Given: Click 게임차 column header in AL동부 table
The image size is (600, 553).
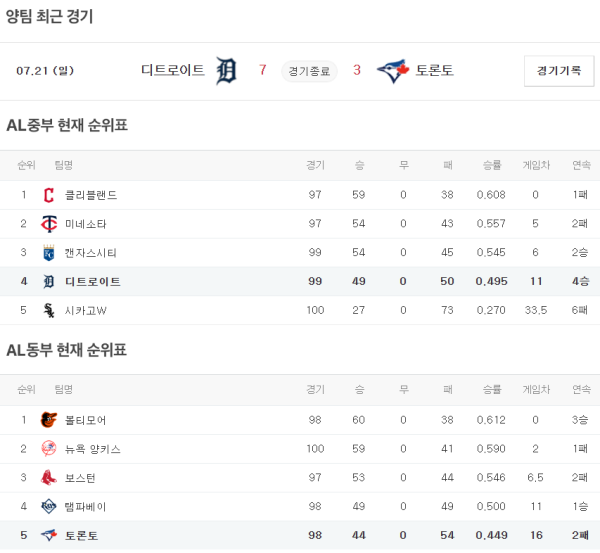Looking at the screenshot, I should [x=535, y=389].
